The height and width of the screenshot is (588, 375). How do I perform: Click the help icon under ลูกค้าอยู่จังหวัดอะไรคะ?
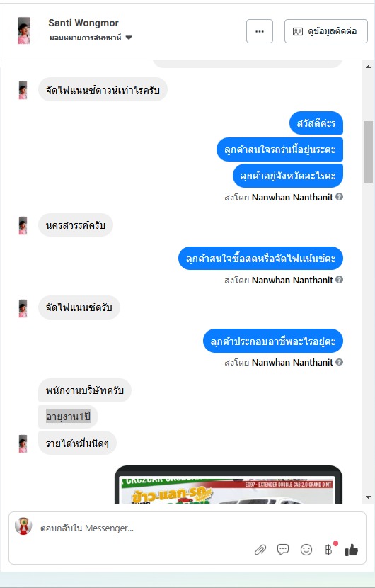339,196
